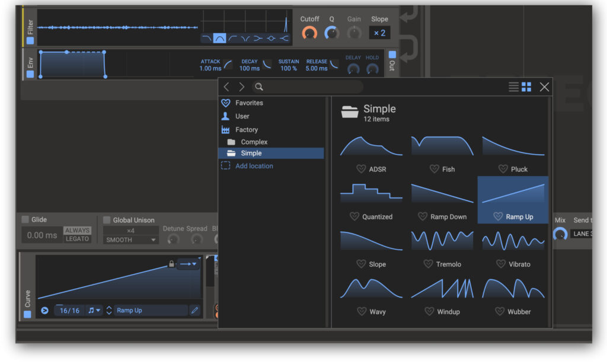Favorite the Ramp Down curve preset
The height and width of the screenshot is (364, 607).
click(422, 216)
